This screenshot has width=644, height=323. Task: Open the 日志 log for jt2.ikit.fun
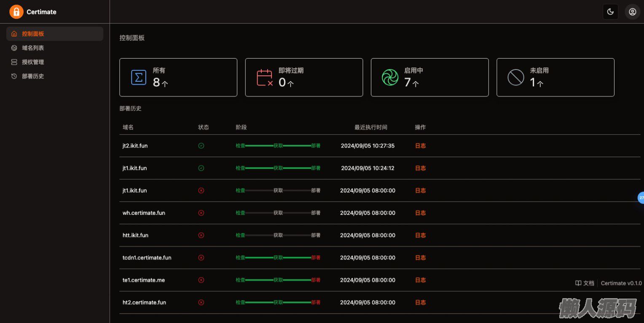click(420, 146)
